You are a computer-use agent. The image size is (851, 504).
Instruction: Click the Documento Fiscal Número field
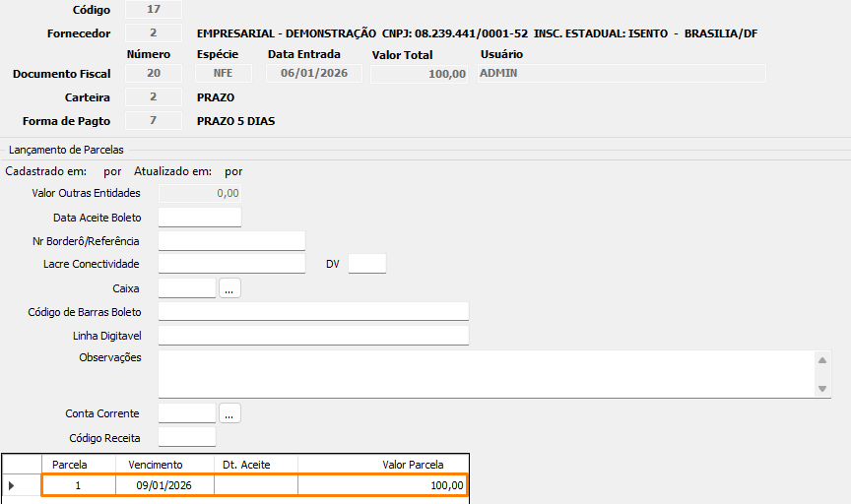point(154,73)
